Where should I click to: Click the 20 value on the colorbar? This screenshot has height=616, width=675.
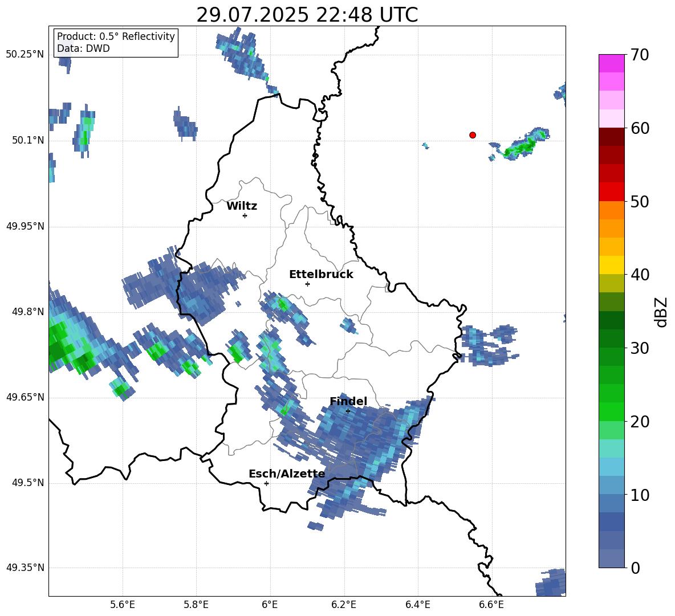click(x=640, y=422)
